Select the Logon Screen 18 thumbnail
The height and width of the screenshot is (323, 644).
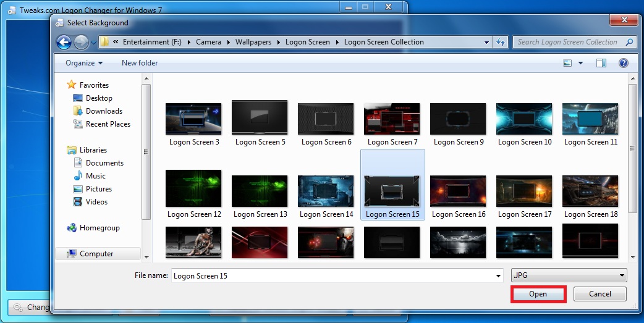tap(590, 191)
